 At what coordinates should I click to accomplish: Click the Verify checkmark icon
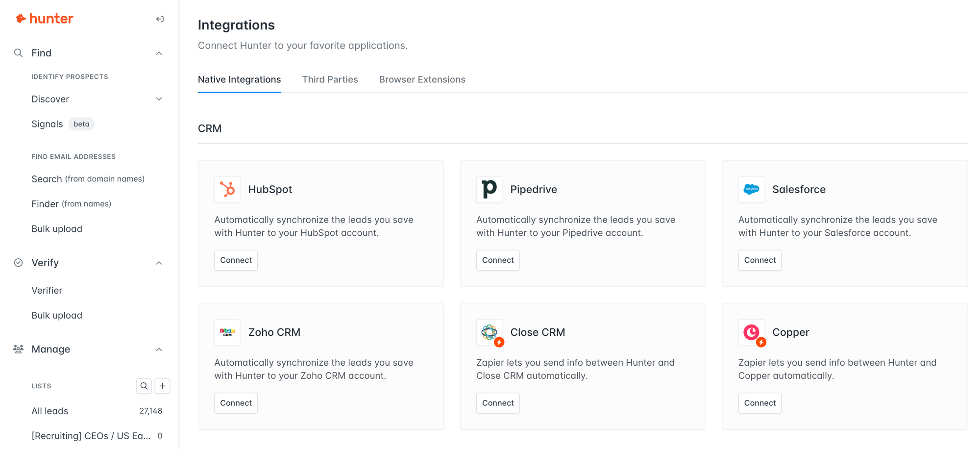[x=18, y=263]
